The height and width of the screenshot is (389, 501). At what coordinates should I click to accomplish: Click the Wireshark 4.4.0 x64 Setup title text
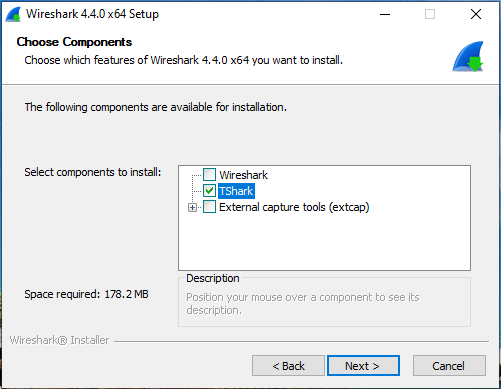coord(92,14)
